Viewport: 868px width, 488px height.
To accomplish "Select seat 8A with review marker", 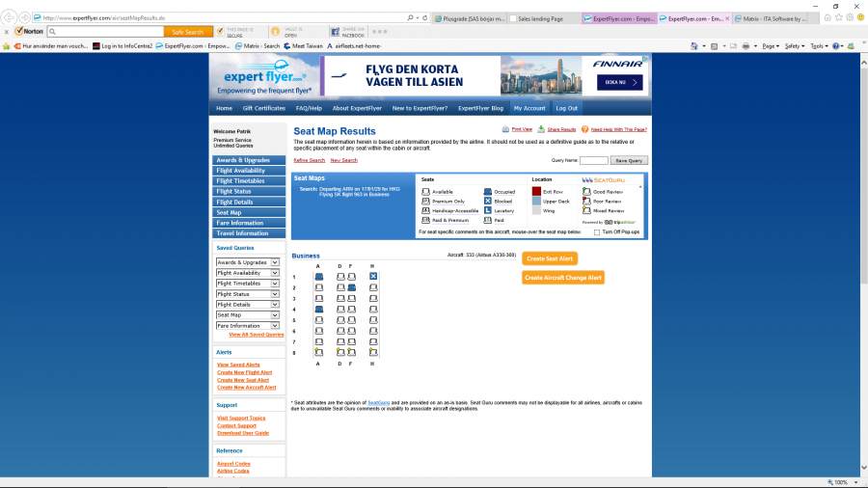I will (318, 352).
